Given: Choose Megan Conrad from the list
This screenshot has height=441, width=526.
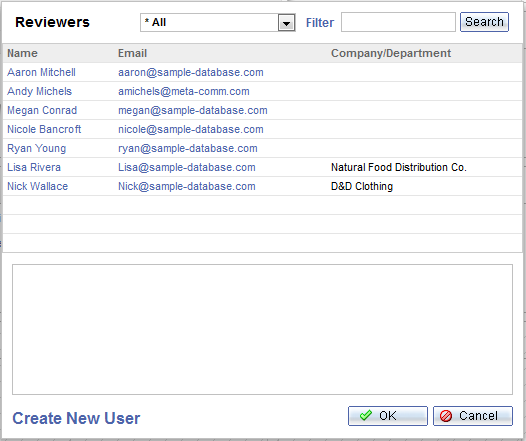Looking at the screenshot, I should click(42, 110).
